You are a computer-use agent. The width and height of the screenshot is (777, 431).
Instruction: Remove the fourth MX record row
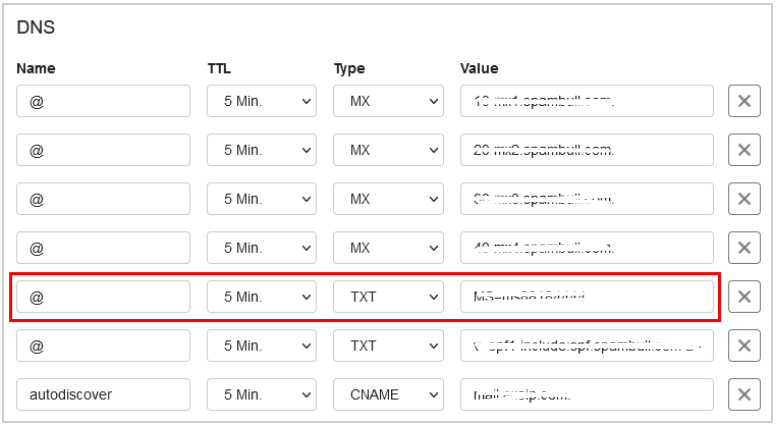(744, 248)
